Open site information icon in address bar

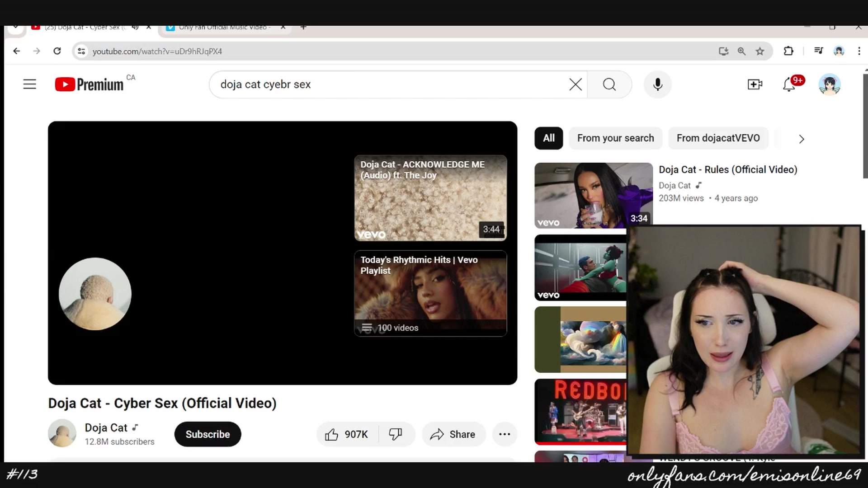click(x=81, y=51)
